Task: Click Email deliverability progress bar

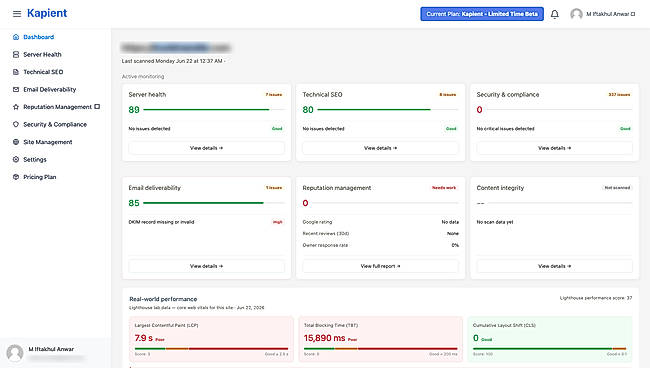Action: tap(214, 203)
